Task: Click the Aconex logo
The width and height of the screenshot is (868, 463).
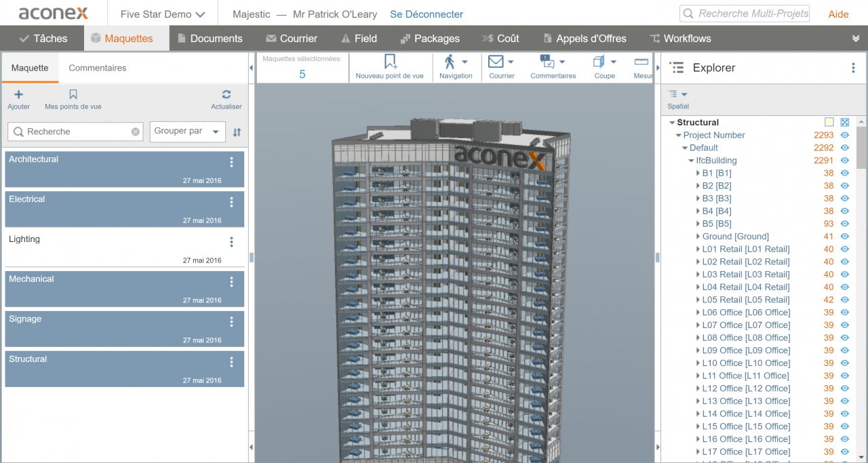Action: [x=54, y=14]
